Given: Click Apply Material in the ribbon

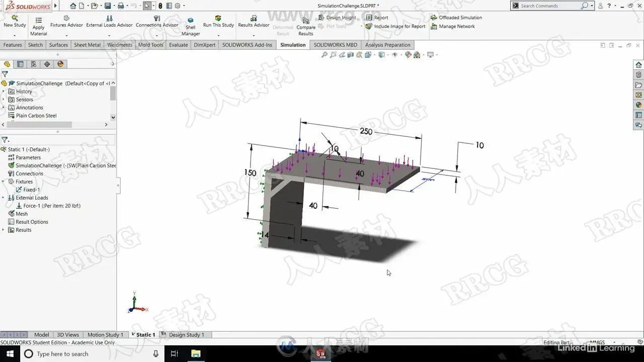Looking at the screenshot, I should click(x=38, y=26).
